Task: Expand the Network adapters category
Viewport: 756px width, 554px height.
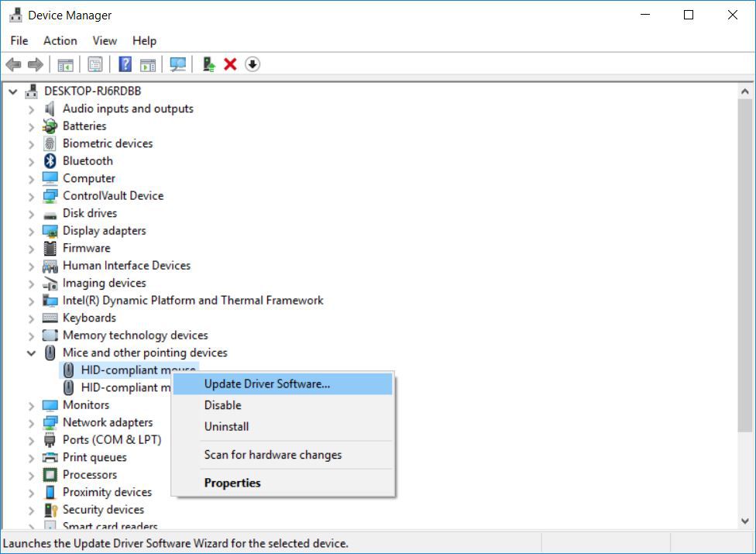Action: (31, 422)
